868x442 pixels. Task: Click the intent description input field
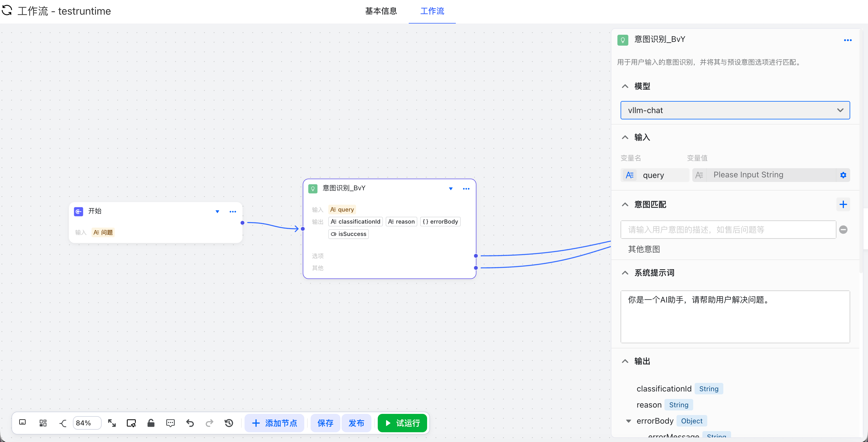coord(728,230)
